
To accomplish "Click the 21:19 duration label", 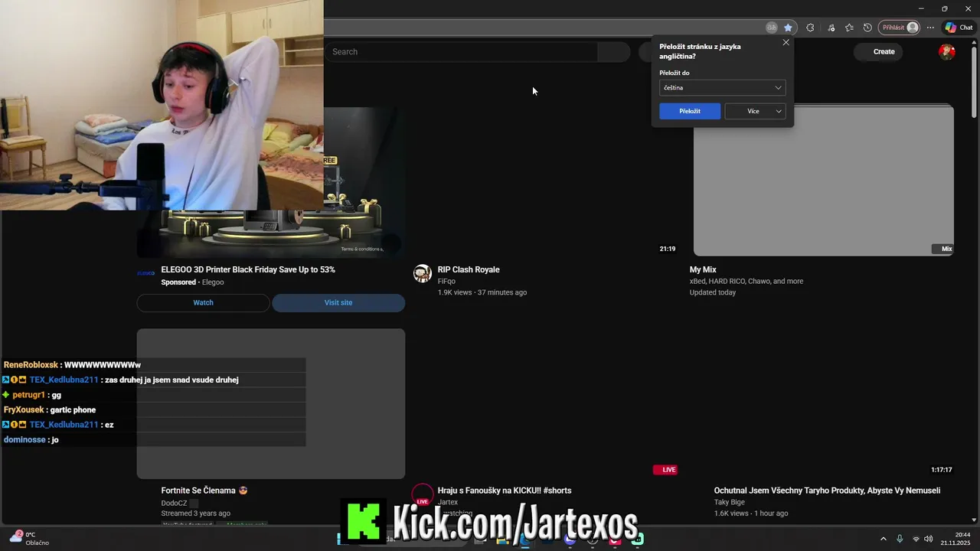I will [668, 249].
